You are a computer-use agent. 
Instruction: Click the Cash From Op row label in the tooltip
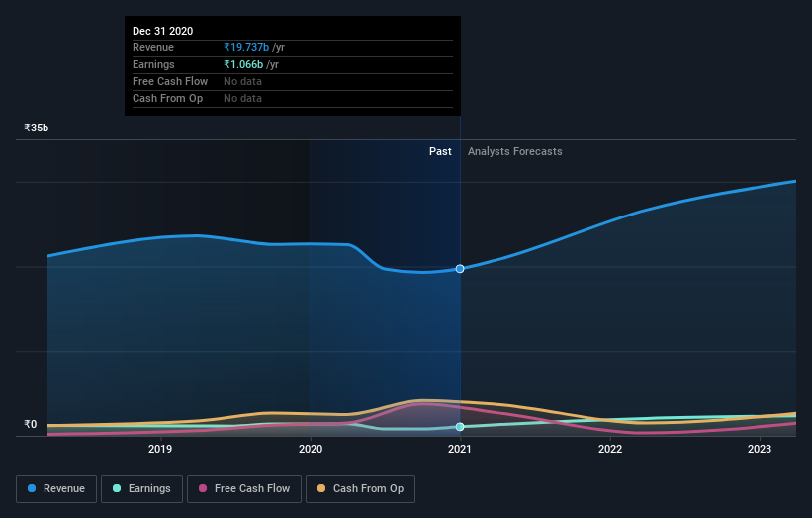click(167, 98)
